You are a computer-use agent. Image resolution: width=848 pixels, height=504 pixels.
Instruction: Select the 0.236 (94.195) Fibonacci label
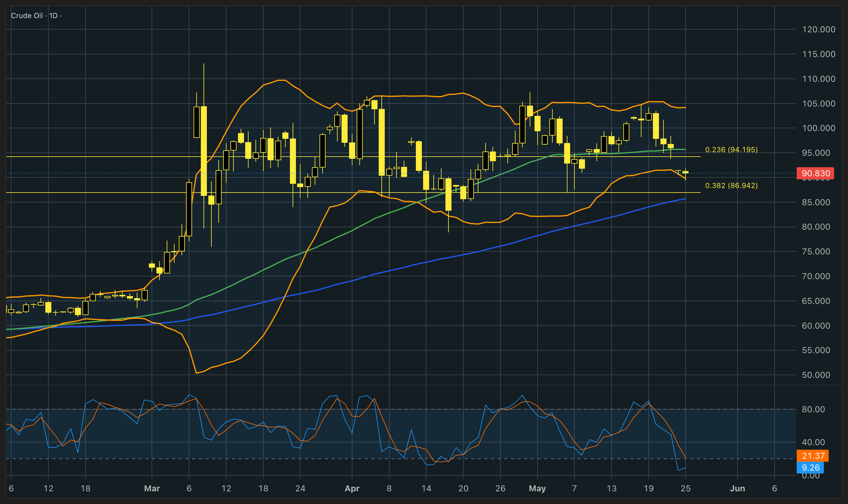pyautogui.click(x=731, y=149)
